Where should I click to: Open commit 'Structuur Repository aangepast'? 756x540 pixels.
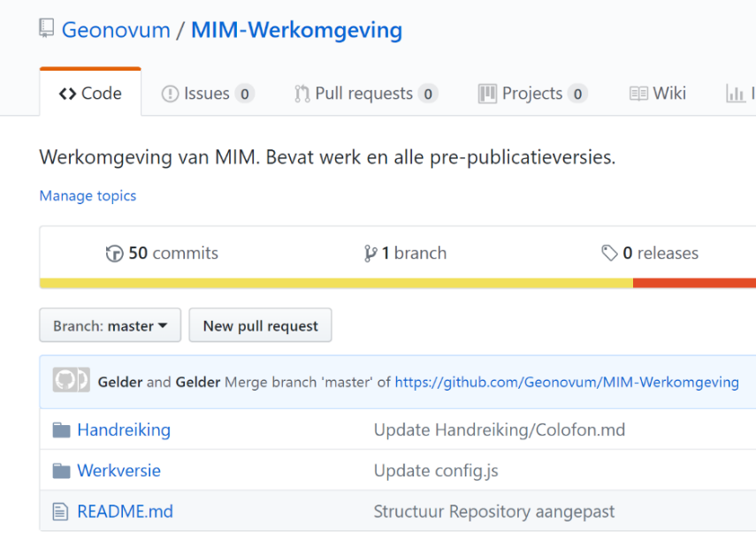(x=494, y=512)
